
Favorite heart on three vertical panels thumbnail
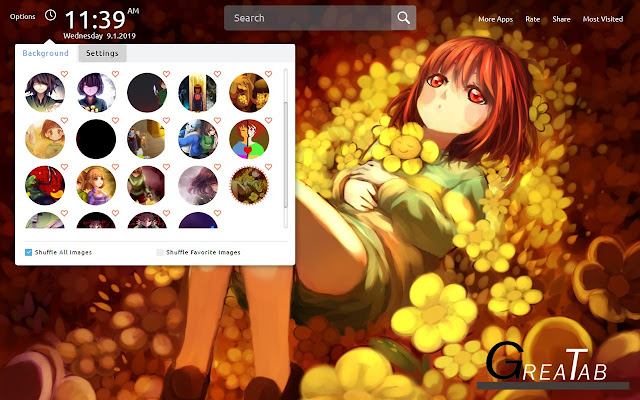(x=218, y=74)
